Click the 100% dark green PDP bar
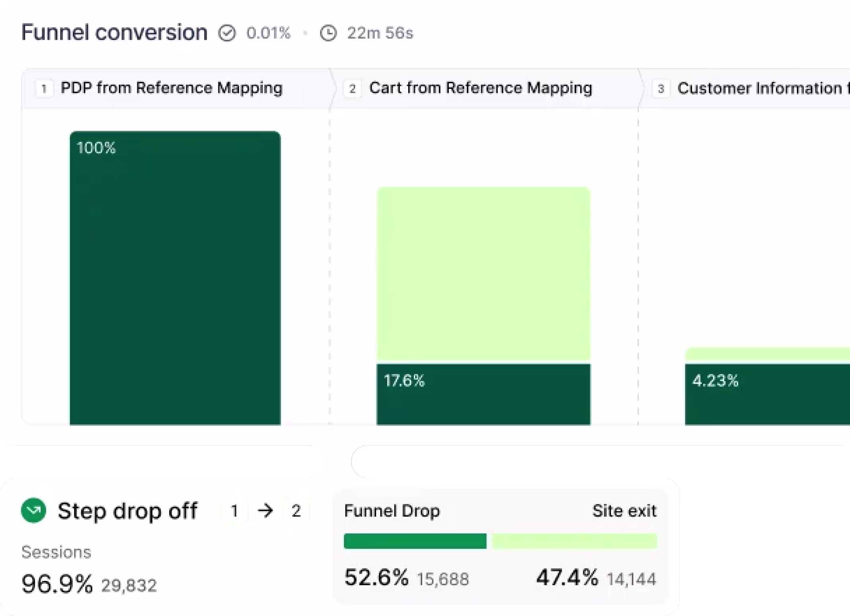This screenshot has height=616, width=850. [175, 279]
